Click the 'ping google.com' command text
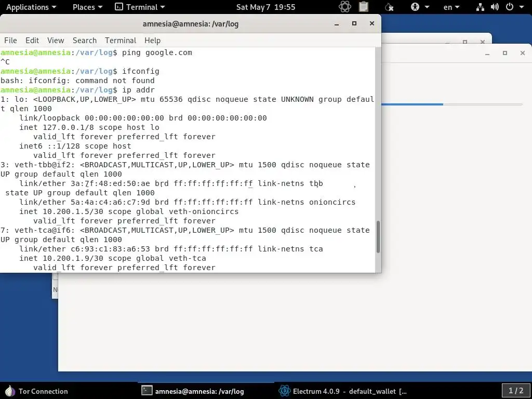Image resolution: width=532 pixels, height=399 pixels. pos(157,52)
